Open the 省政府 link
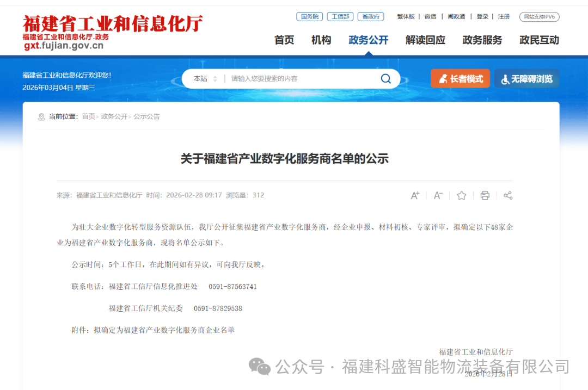 pyautogui.click(x=370, y=17)
